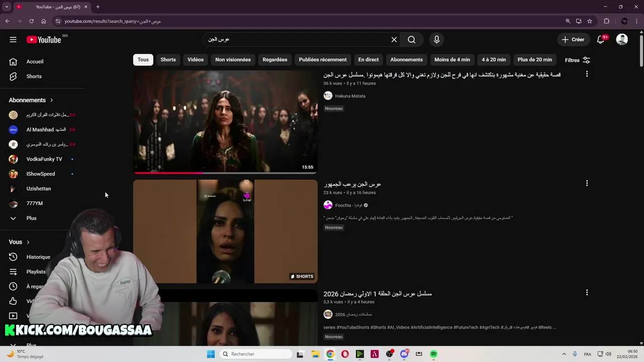Select the Shorts filter chip
Image resolution: width=644 pixels, height=362 pixels.
pos(168,60)
